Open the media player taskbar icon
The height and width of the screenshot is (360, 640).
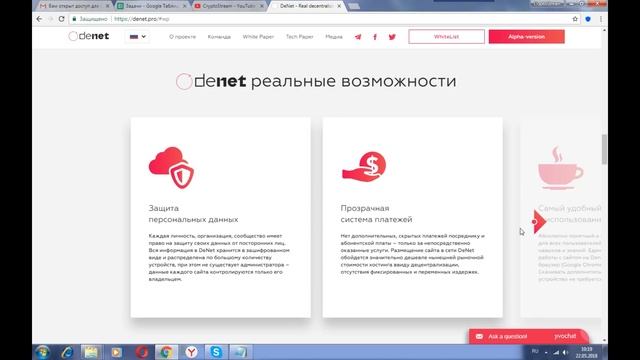click(x=116, y=352)
